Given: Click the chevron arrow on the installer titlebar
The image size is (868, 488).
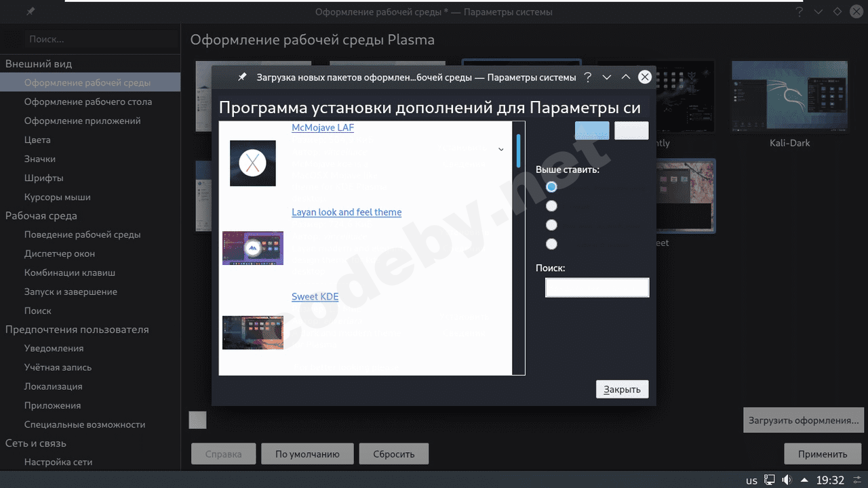Looking at the screenshot, I should [x=607, y=77].
